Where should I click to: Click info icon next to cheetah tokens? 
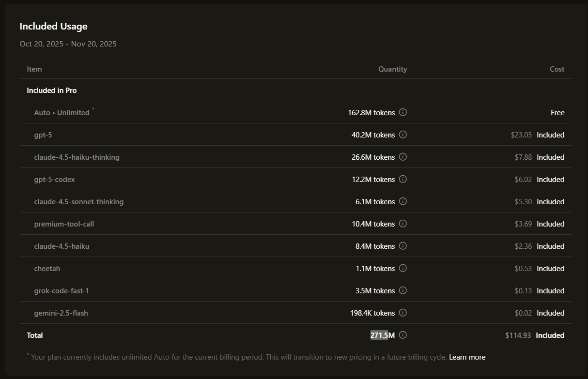pyautogui.click(x=403, y=268)
